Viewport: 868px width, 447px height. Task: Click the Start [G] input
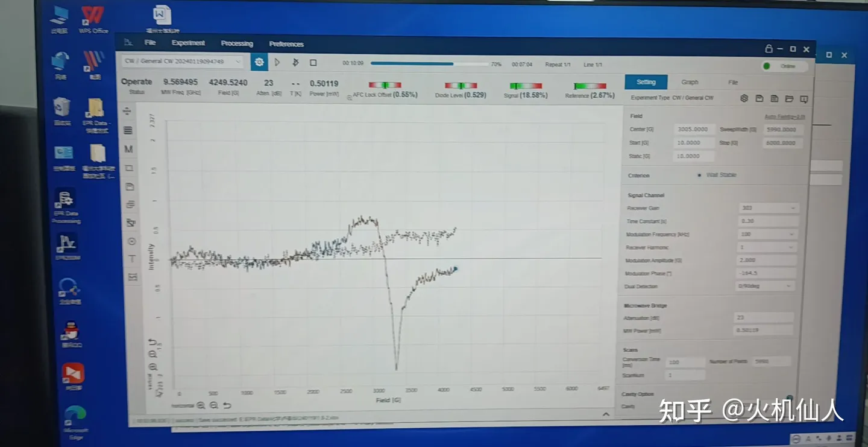click(x=694, y=143)
